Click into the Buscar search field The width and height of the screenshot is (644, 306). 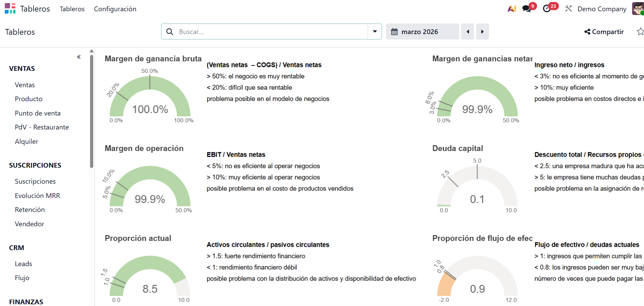[x=270, y=32]
